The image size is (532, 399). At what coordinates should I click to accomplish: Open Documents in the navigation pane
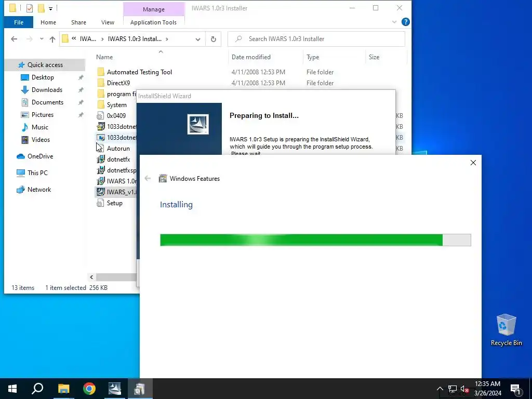pos(47,102)
